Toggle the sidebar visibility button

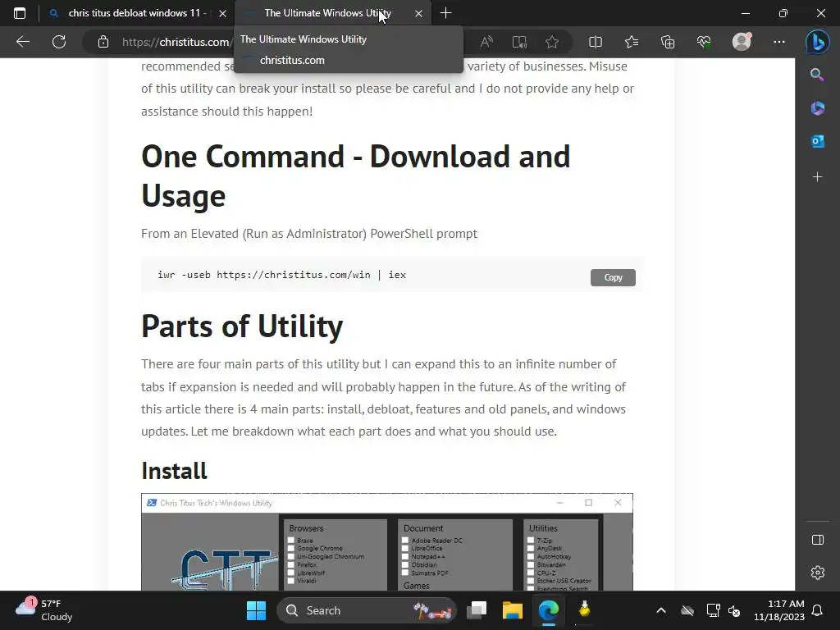(x=818, y=540)
